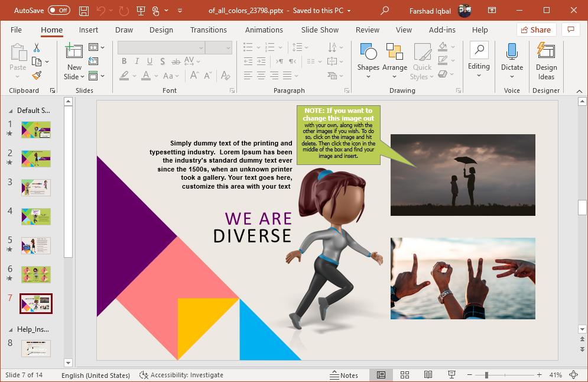Toggle AutoSave switch

click(x=59, y=11)
